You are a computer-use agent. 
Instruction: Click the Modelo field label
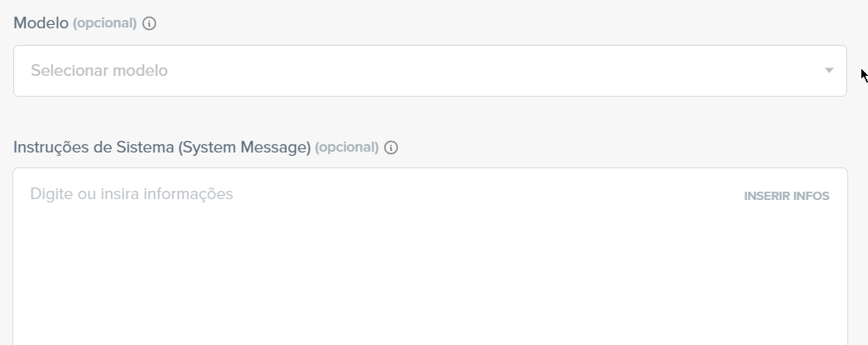tap(41, 23)
